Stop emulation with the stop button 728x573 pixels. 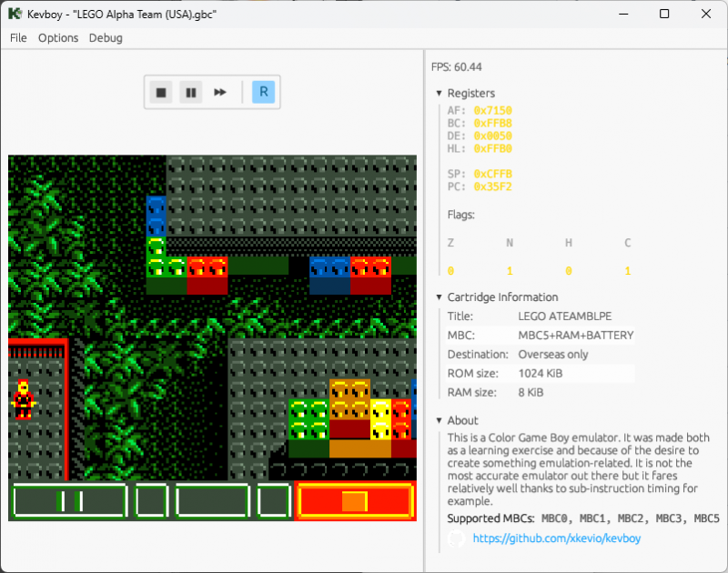161,93
